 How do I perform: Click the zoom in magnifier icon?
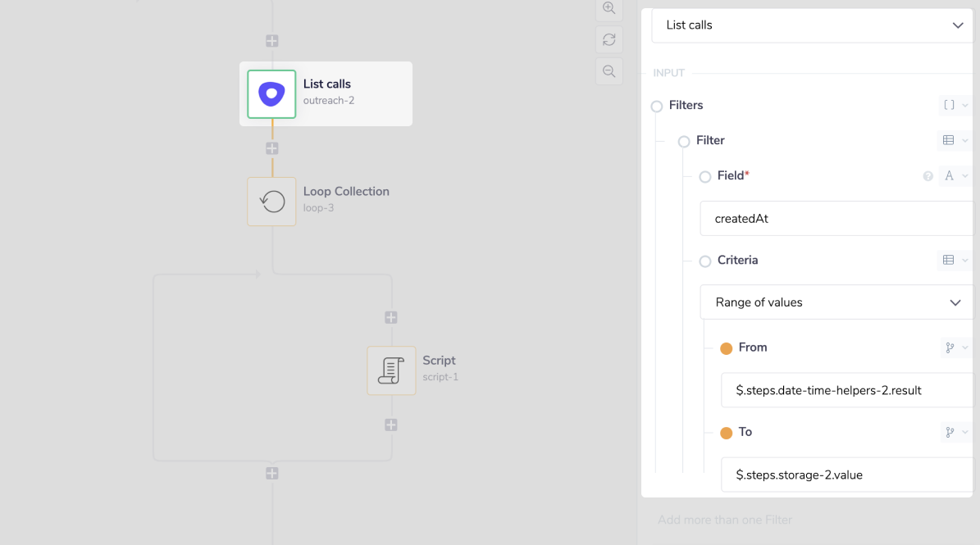pyautogui.click(x=609, y=8)
